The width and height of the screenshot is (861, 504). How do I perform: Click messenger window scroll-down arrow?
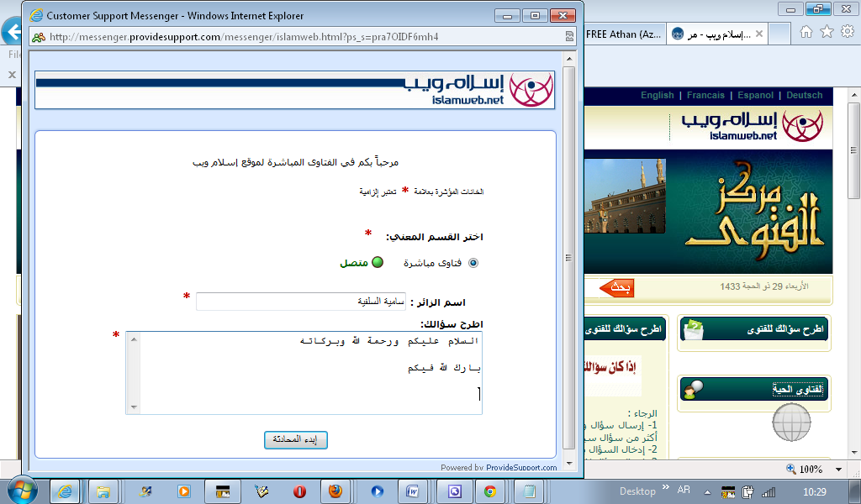pyautogui.click(x=568, y=464)
